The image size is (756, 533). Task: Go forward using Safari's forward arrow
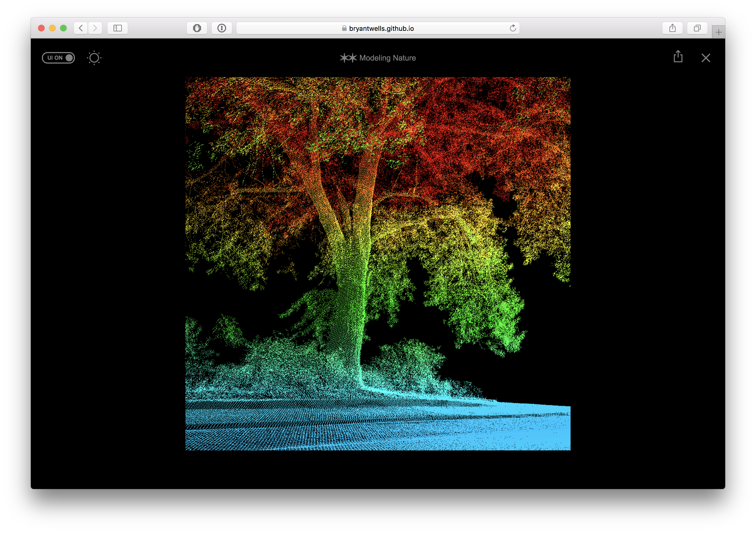[x=95, y=28]
